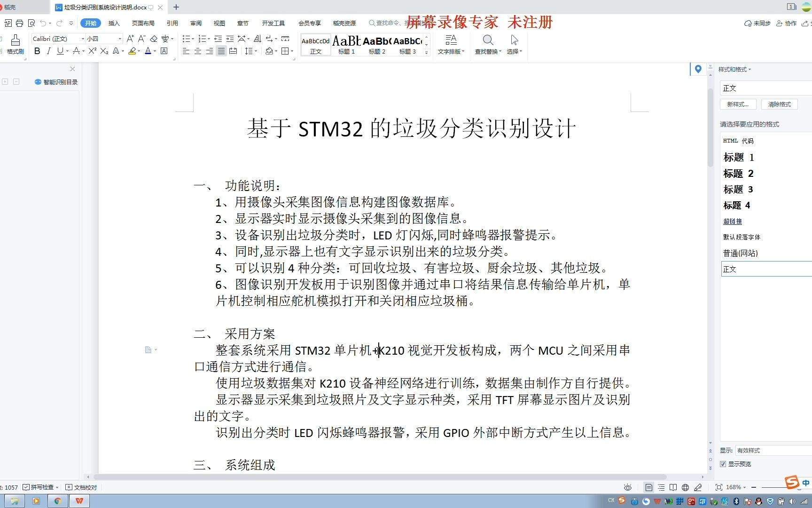Click the Numbered List icon
This screenshot has width=812, height=508.
[202, 39]
